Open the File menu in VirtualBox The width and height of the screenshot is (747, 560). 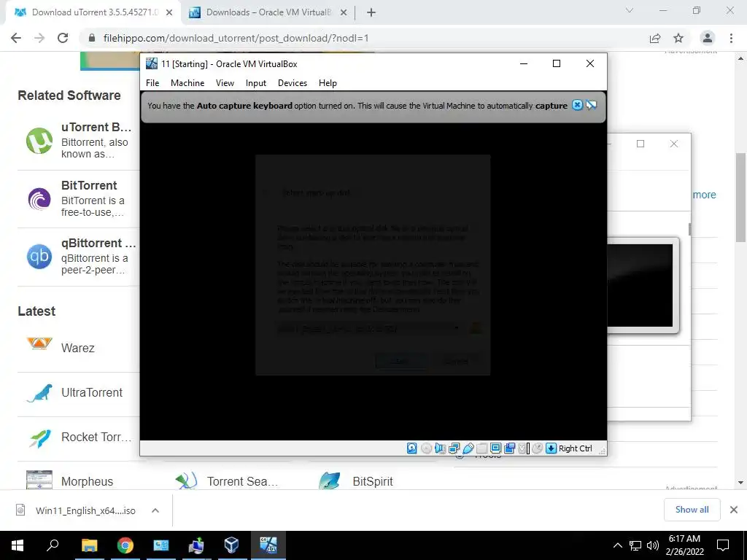tap(152, 83)
